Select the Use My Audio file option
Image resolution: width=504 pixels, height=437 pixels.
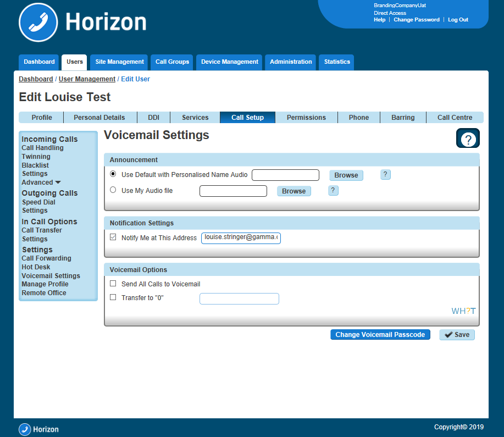pyautogui.click(x=113, y=190)
